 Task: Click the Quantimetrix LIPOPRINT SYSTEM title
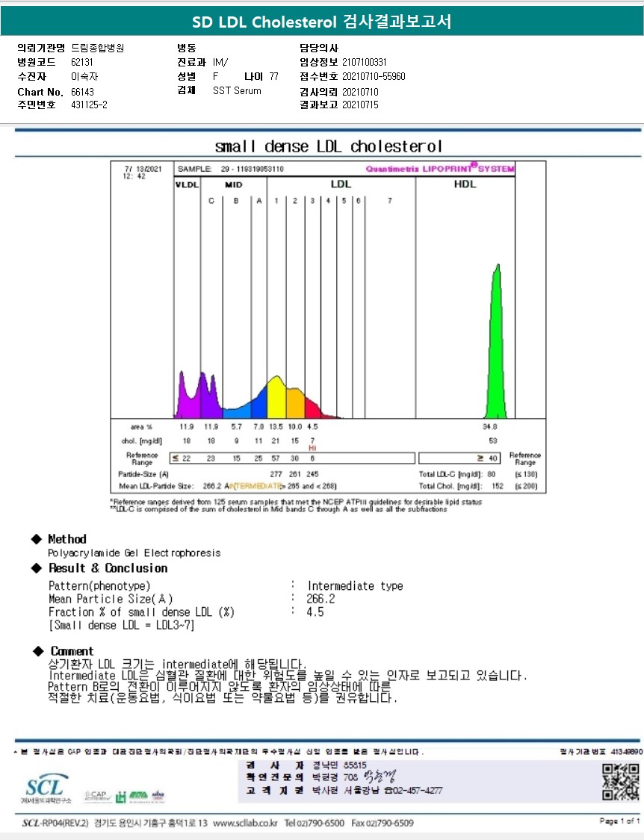click(439, 169)
